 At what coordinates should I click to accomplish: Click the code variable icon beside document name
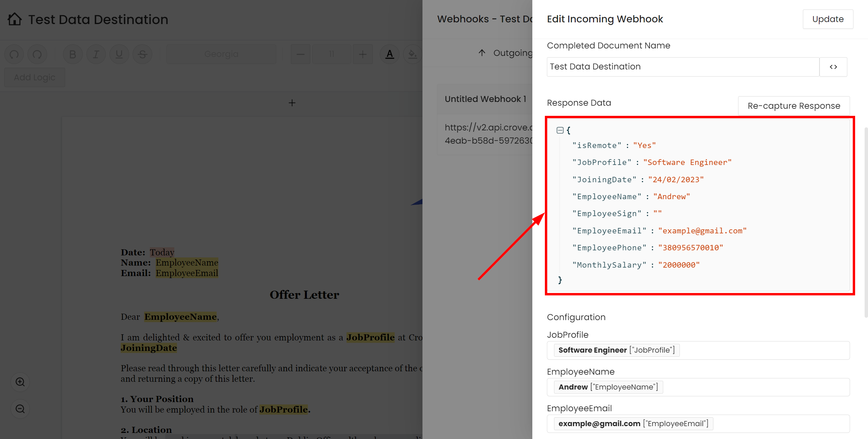833,67
